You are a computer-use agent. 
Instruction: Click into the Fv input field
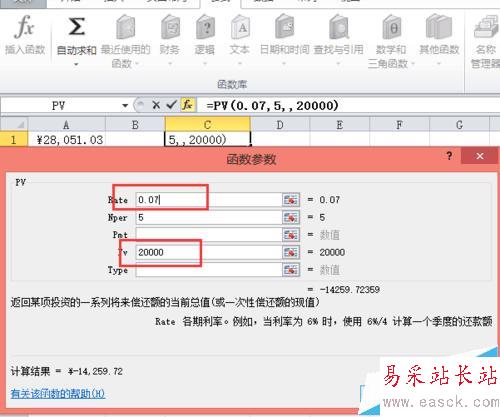(x=209, y=252)
